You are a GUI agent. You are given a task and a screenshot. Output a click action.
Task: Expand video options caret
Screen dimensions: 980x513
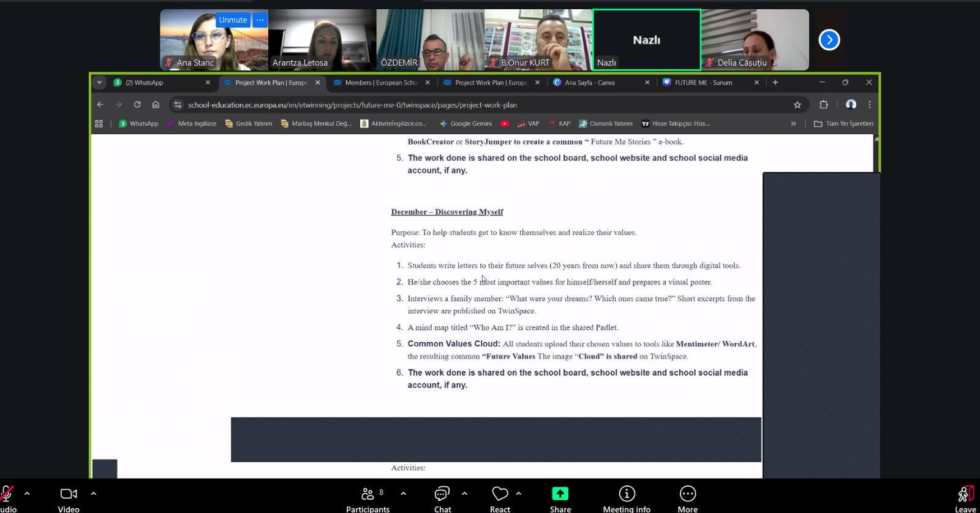click(93, 493)
